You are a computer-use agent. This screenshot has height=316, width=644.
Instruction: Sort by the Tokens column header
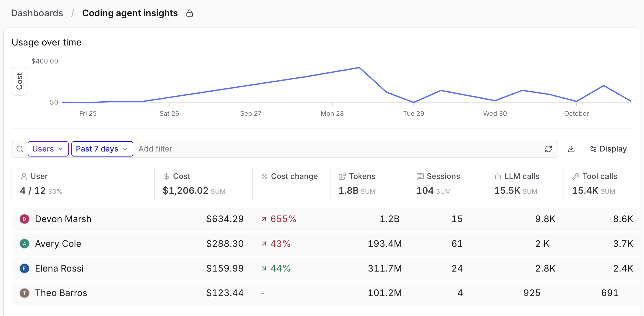(362, 176)
